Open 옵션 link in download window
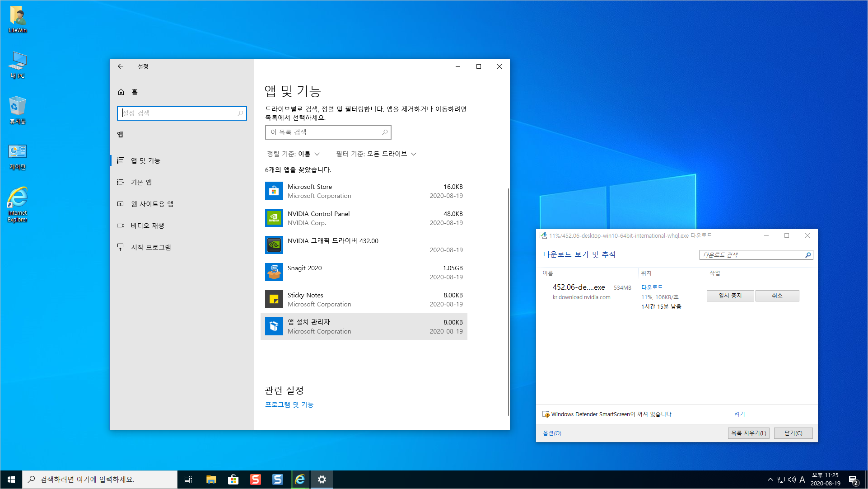 552,433
